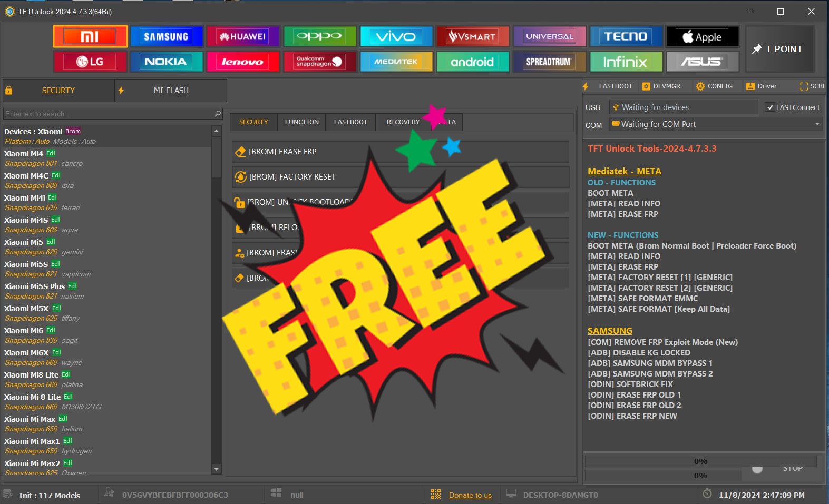Click the QR code icon in status bar
The image size is (829, 504).
[436, 494]
